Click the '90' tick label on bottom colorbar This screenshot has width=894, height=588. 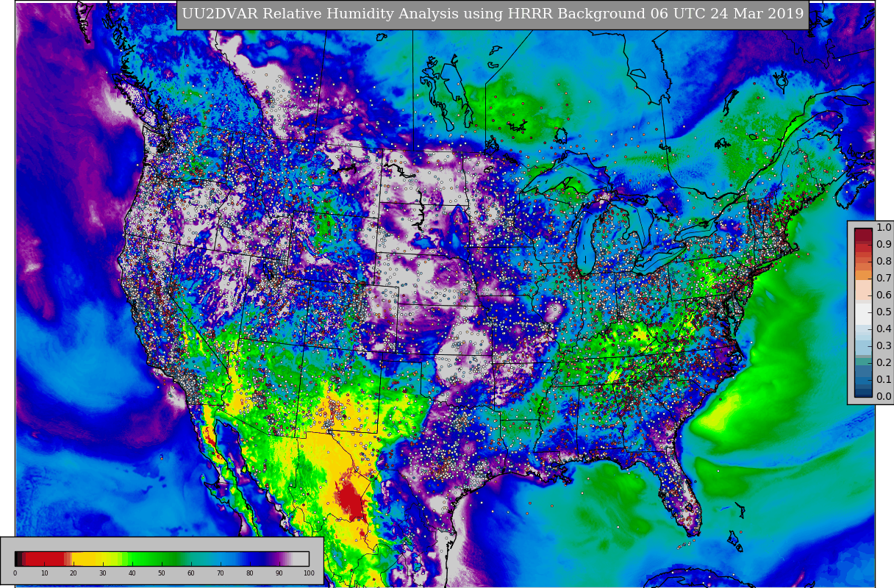click(279, 573)
